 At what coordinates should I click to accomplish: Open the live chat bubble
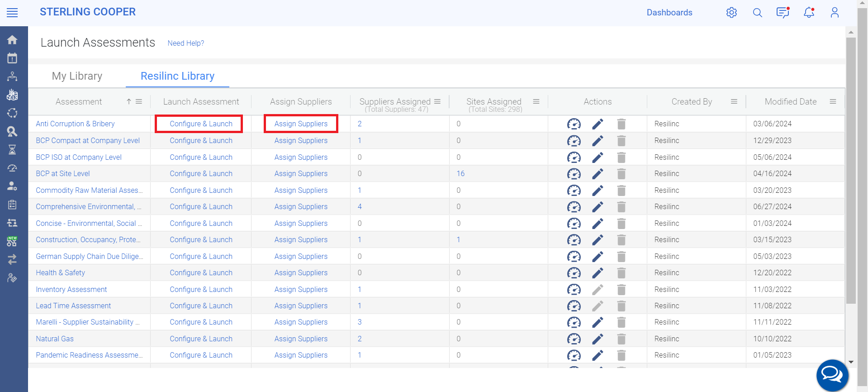[832, 375]
